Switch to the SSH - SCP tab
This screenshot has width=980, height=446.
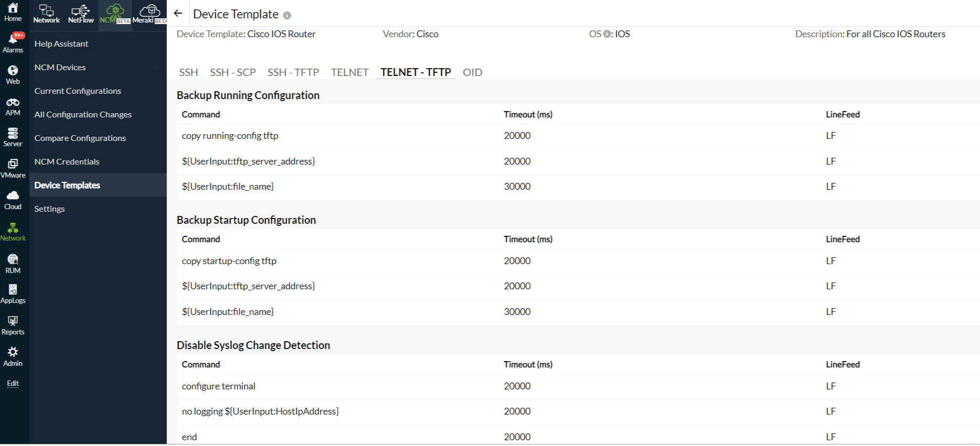pos(233,72)
